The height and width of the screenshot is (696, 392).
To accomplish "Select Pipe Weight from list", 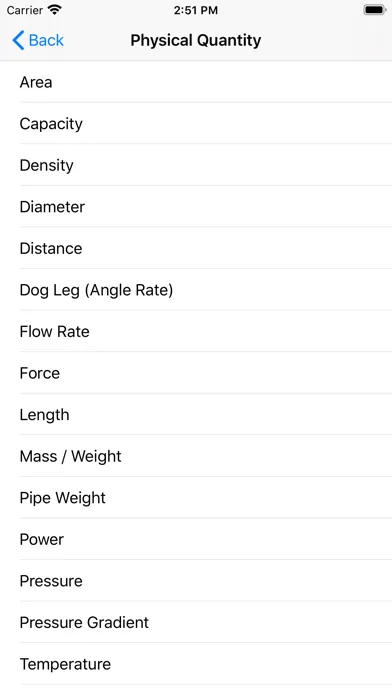I will [x=196, y=498].
